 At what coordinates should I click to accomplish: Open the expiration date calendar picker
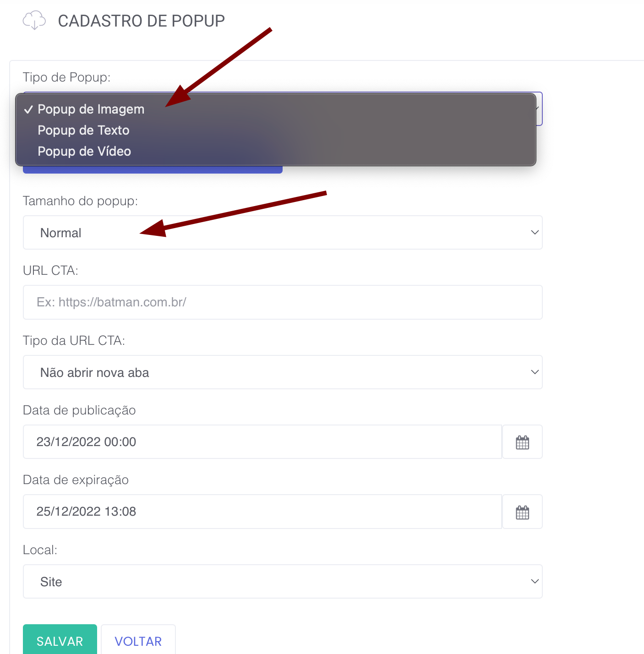click(x=522, y=512)
